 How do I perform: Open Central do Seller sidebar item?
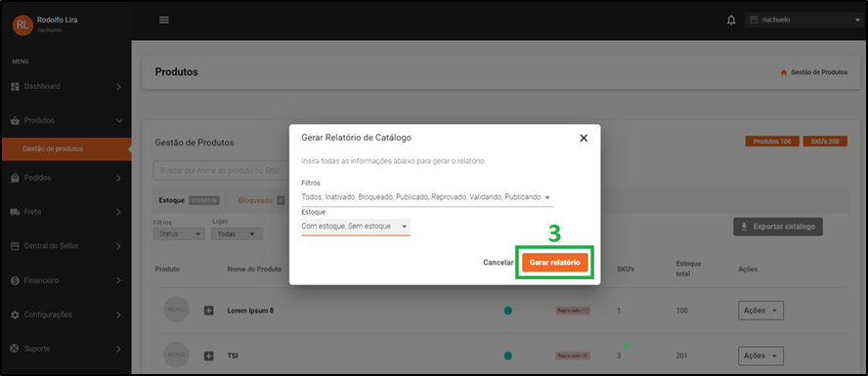click(x=65, y=246)
